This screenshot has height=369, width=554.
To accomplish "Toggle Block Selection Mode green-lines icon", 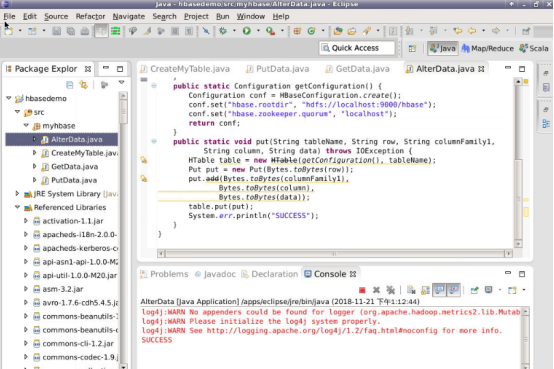I will point(116,31).
